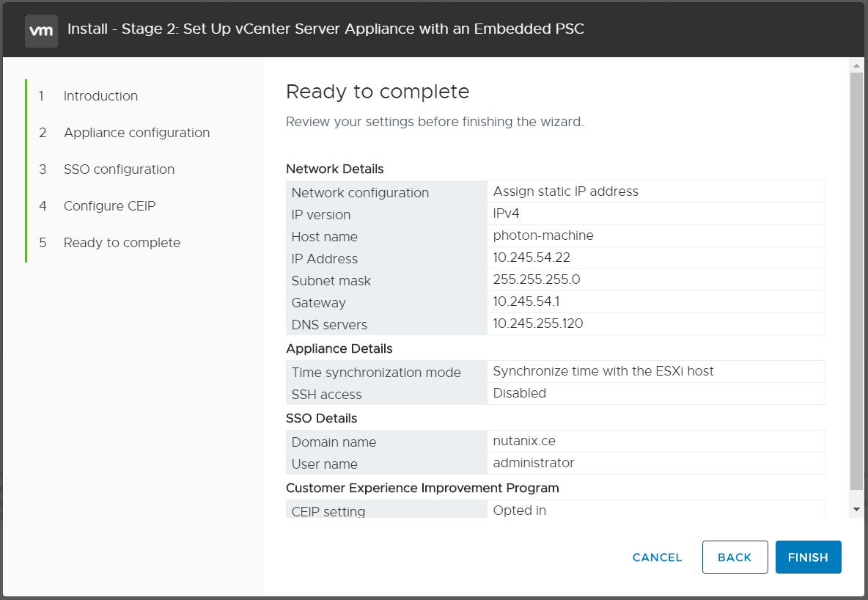Click the 'Ready to complete' page heading
The height and width of the screenshot is (600, 868).
[378, 92]
